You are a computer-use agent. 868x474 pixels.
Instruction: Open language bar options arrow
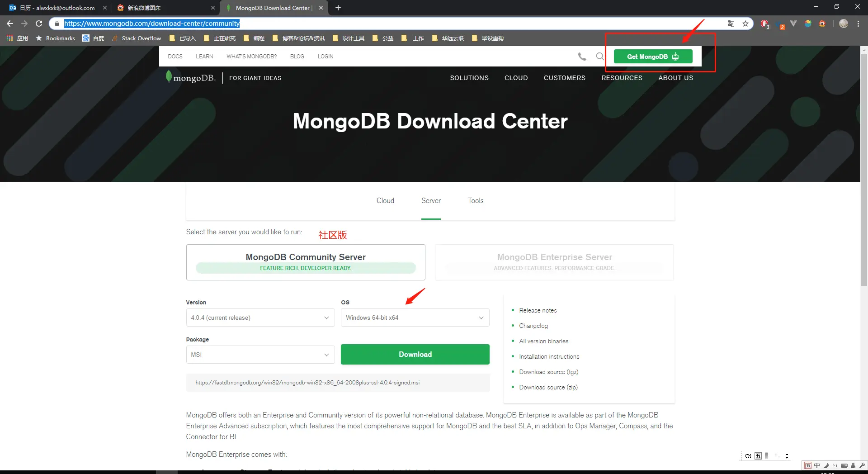click(787, 456)
